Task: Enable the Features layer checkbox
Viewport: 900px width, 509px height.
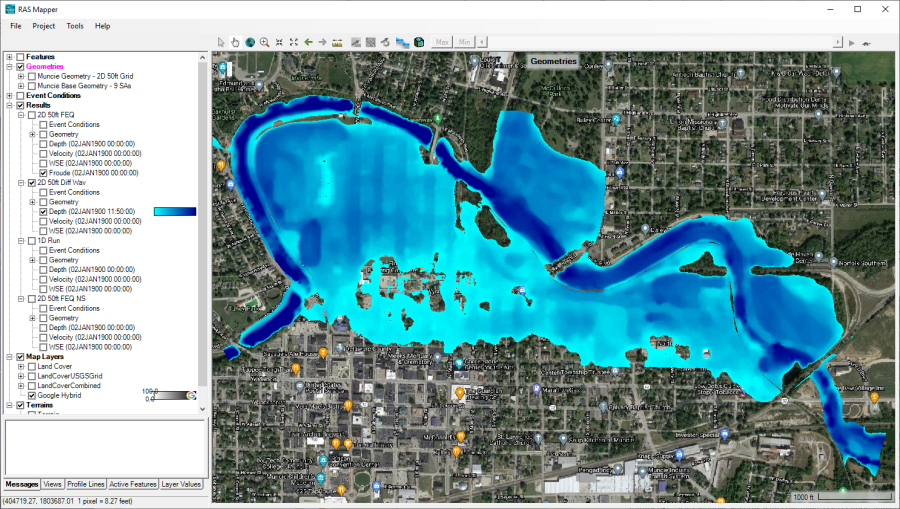Action: point(20,57)
